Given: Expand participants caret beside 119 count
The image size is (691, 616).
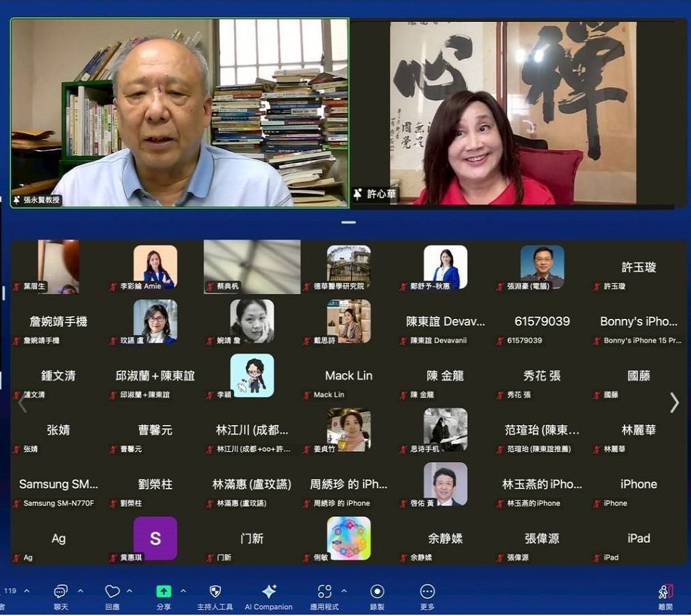Looking at the screenshot, I should (x=27, y=591).
